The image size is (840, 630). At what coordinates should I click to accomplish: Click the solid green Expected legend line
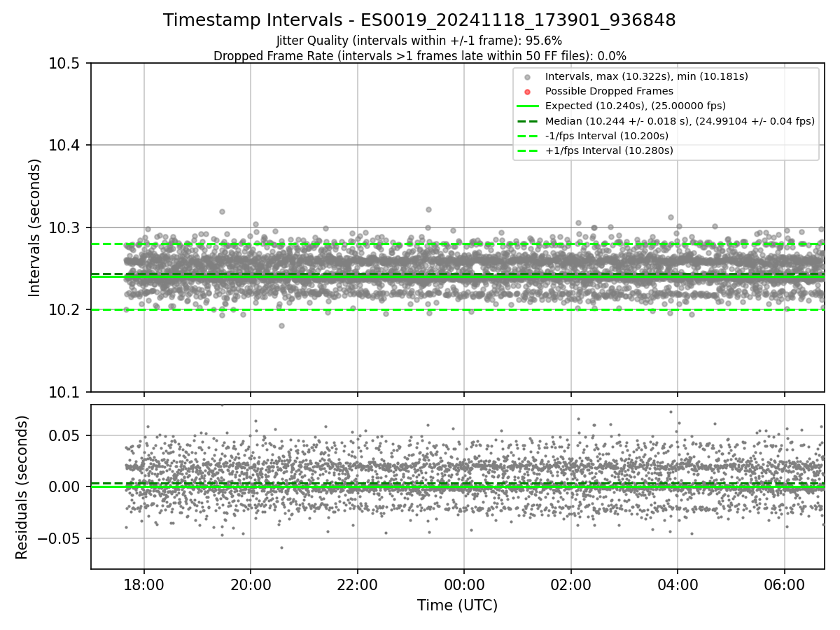[528, 106]
